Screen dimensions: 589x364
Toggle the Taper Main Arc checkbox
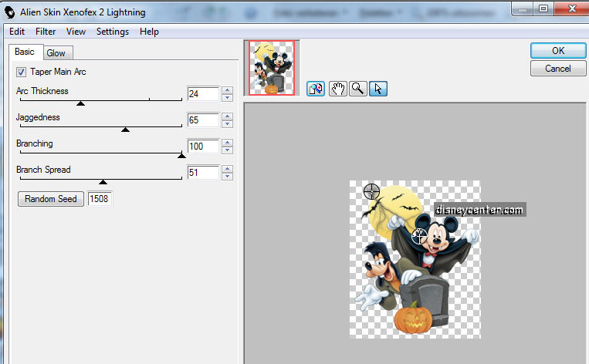point(21,72)
